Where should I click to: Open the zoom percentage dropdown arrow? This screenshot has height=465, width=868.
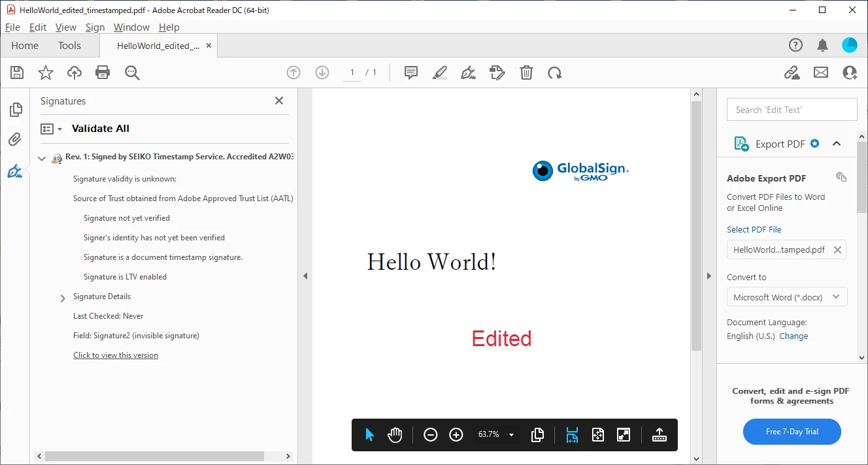pyautogui.click(x=511, y=435)
